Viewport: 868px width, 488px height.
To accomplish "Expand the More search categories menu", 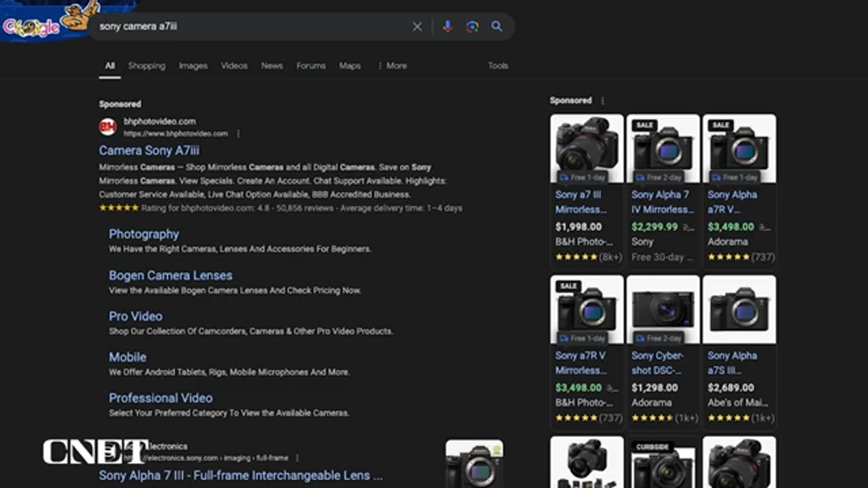I will coord(392,66).
